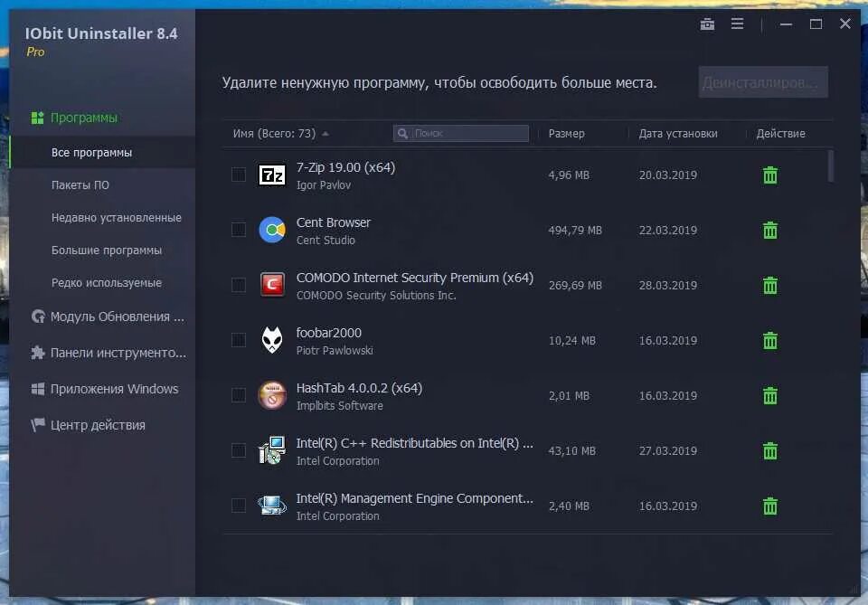
Task: Toggle name column sort arrow
Action: pos(325,134)
